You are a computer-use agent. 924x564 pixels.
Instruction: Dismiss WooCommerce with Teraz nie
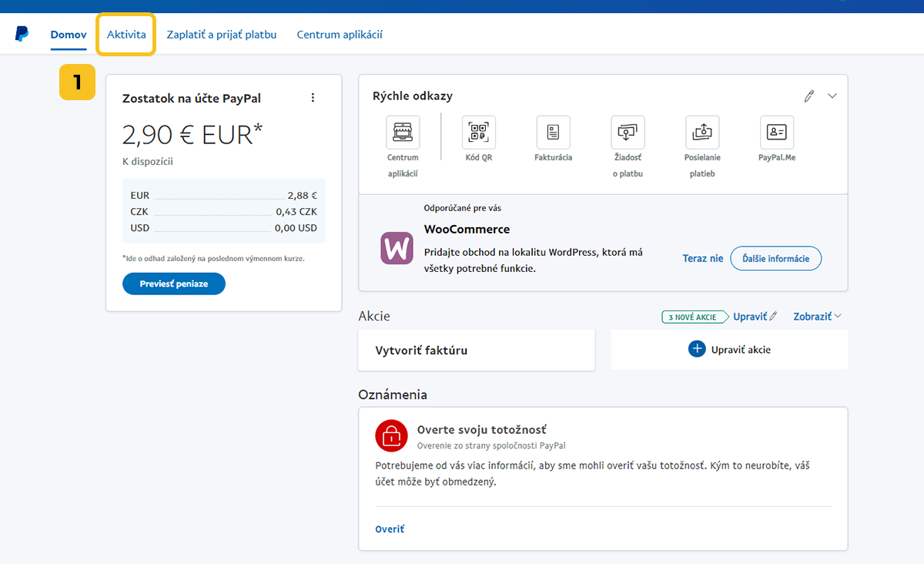(703, 258)
